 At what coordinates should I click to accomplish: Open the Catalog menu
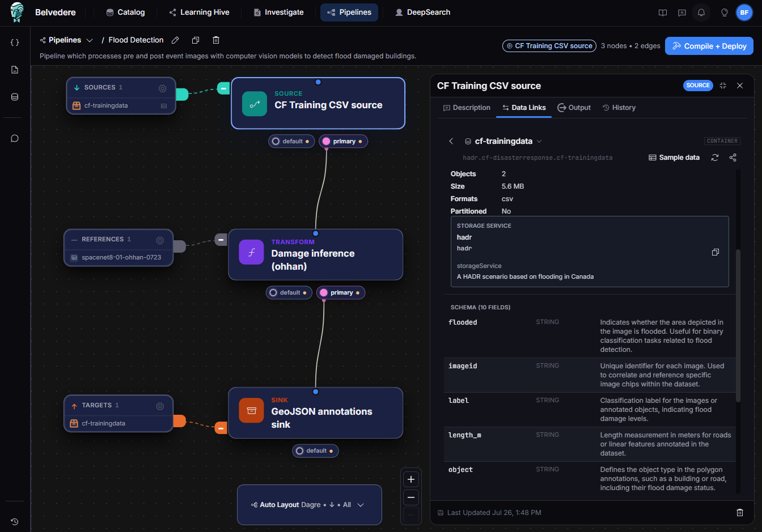pyautogui.click(x=125, y=12)
